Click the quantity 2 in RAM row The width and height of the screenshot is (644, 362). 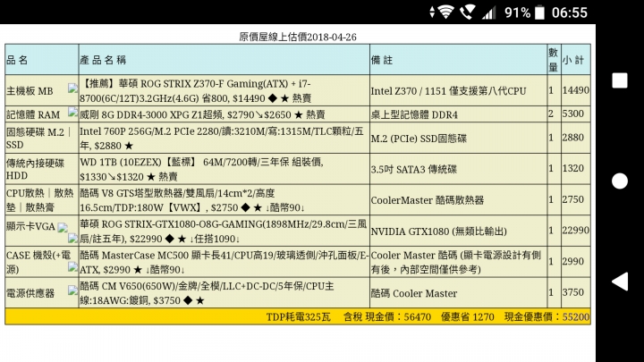click(x=551, y=114)
